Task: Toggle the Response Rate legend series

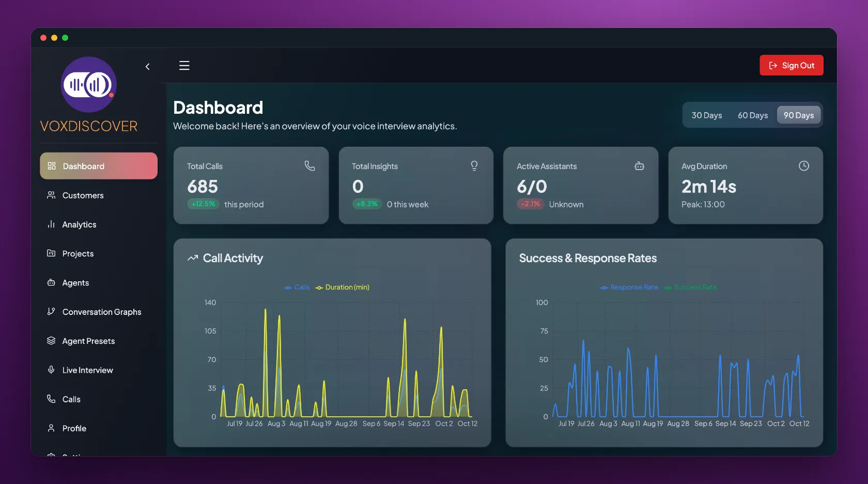Action: 629,288
